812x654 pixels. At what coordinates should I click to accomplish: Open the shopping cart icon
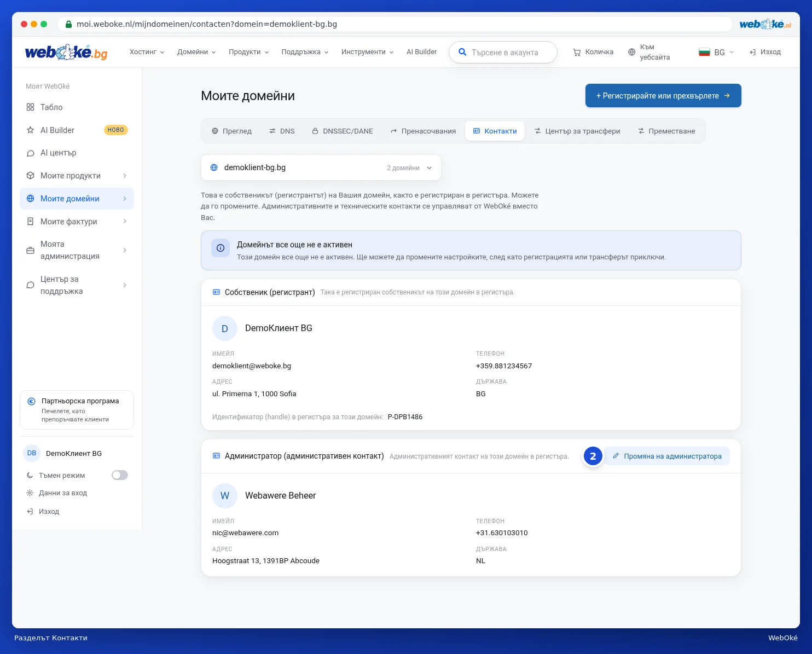(577, 52)
